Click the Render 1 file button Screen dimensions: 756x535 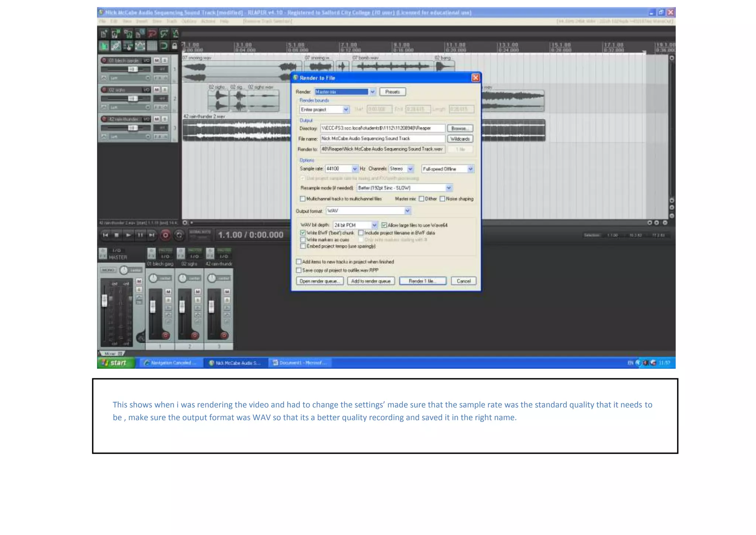(422, 281)
